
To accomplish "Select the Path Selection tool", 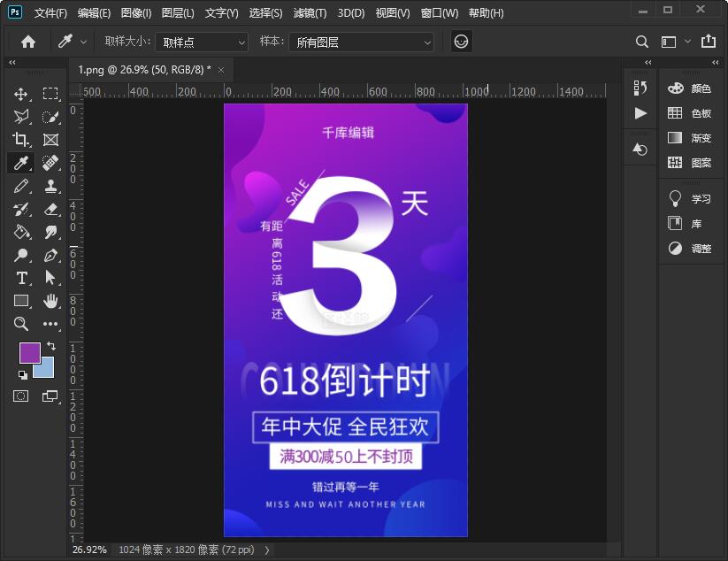I will point(50,278).
